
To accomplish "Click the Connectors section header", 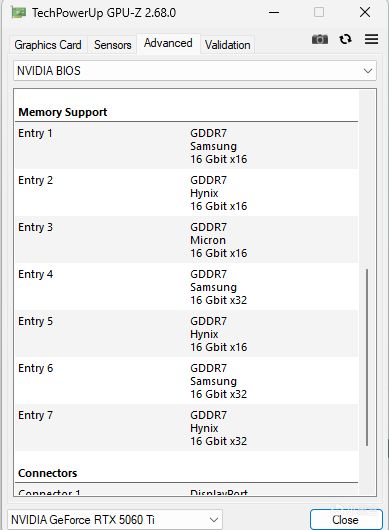I will coord(48,473).
